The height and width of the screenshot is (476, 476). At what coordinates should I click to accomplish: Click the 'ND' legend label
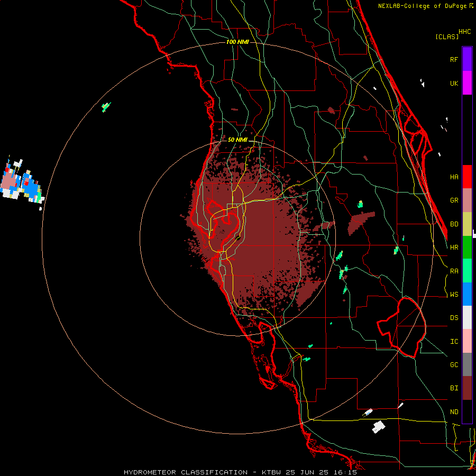point(454,412)
